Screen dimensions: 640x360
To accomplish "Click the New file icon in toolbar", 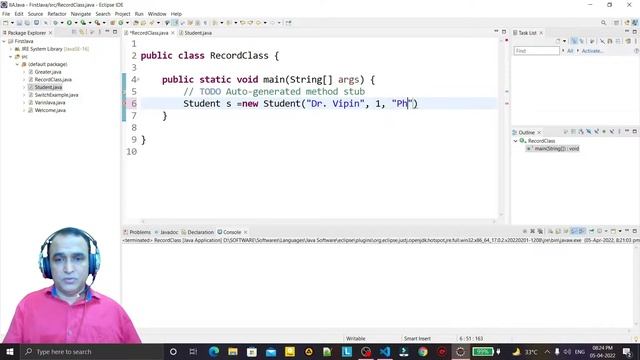I will [x=6, y=23].
